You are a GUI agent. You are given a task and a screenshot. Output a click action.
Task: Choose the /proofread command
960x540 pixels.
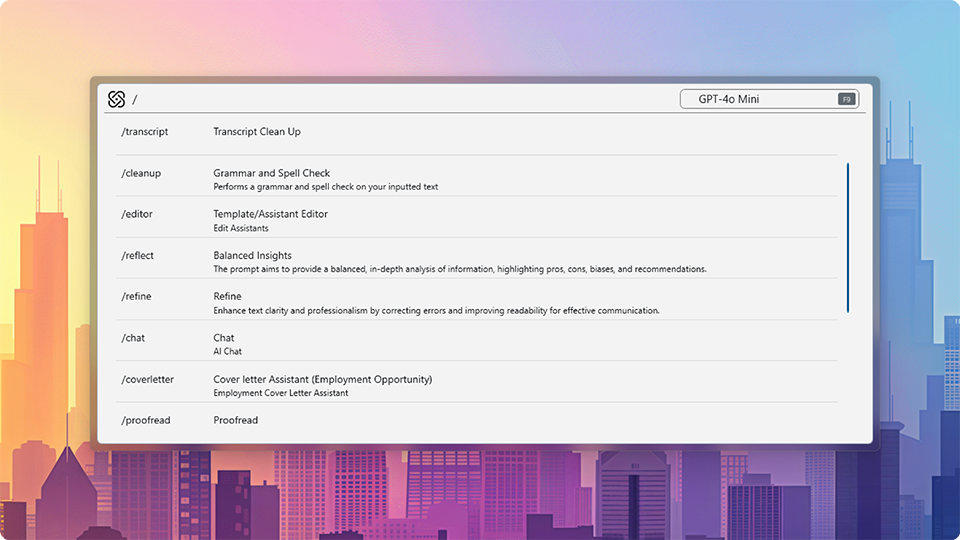tap(476, 422)
